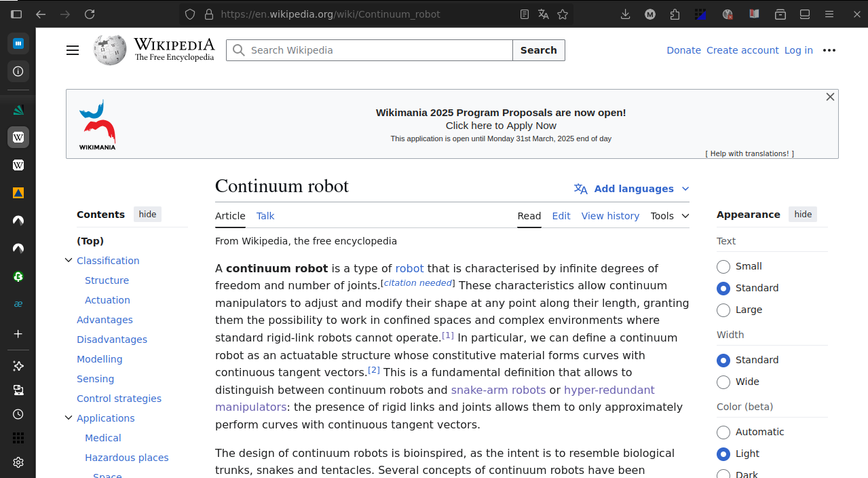Click the blue grid extension icon
This screenshot has width=868, height=478.
(x=701, y=14)
